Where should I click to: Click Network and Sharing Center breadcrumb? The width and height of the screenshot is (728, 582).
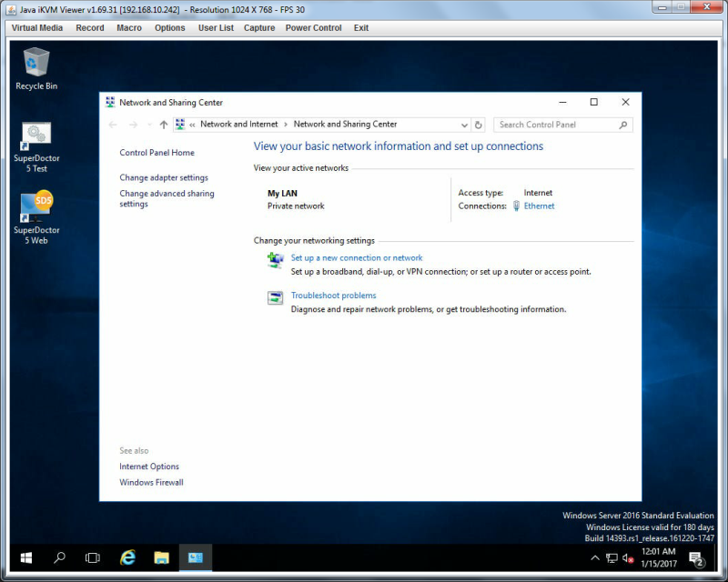coord(345,124)
